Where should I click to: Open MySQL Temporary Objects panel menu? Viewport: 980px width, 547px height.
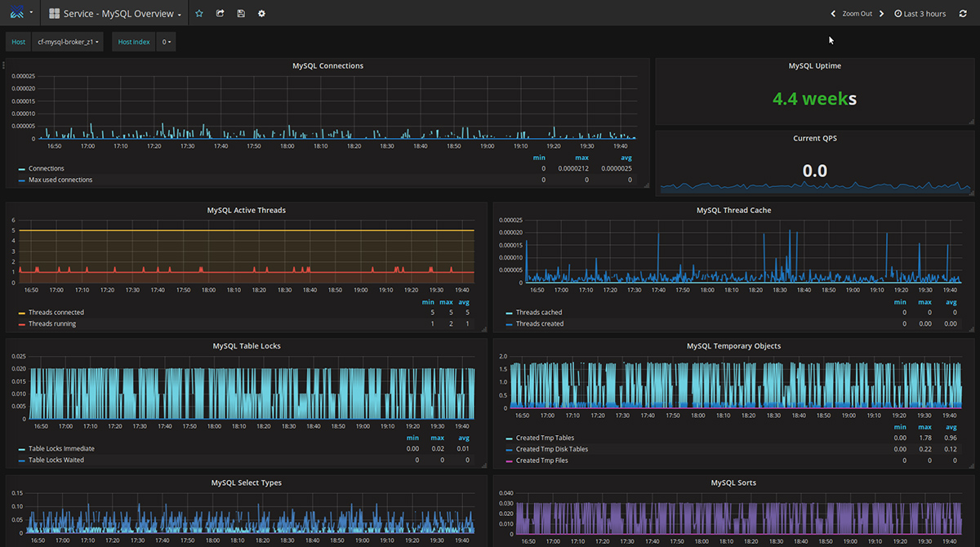(x=733, y=345)
